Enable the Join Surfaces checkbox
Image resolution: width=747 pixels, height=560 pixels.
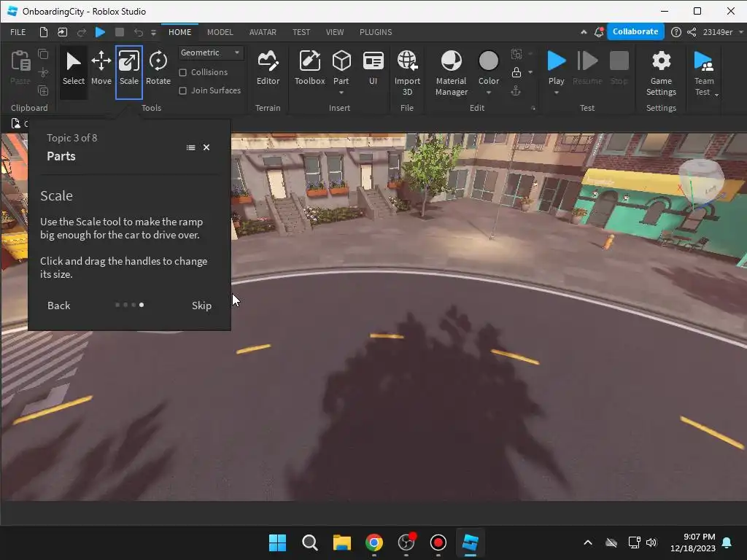point(182,90)
